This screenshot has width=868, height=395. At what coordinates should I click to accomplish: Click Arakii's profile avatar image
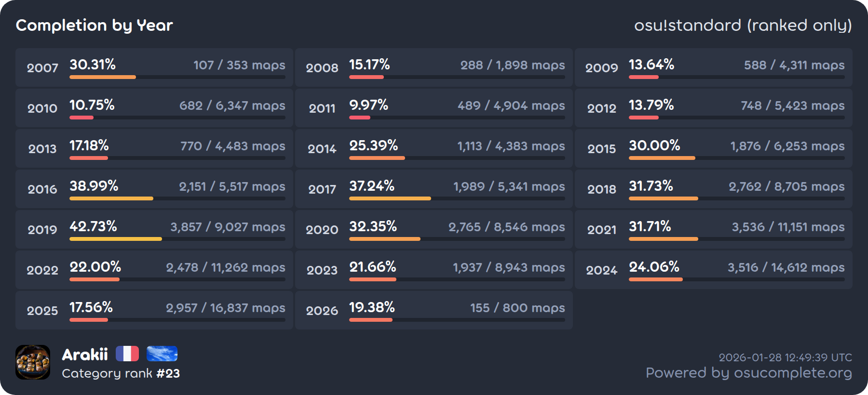pyautogui.click(x=33, y=362)
